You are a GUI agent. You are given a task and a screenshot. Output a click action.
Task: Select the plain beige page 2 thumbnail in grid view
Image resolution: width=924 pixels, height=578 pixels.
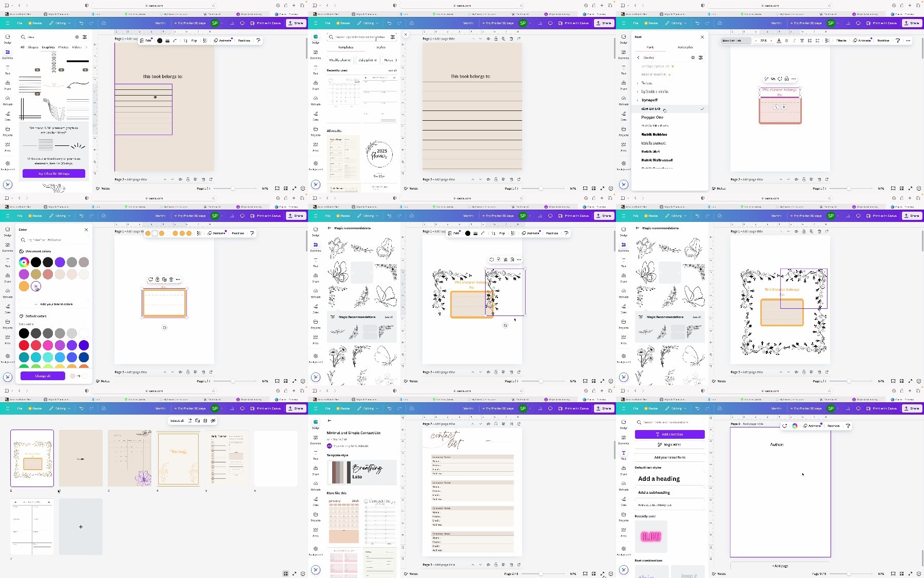(81, 458)
